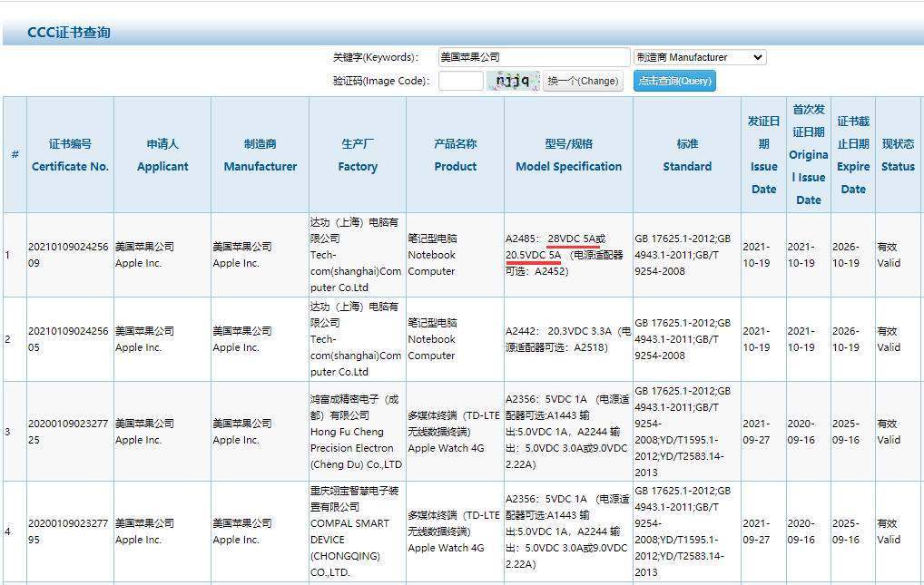The height and width of the screenshot is (585, 924).
Task: Click the Applicant column header
Action: click(x=162, y=155)
